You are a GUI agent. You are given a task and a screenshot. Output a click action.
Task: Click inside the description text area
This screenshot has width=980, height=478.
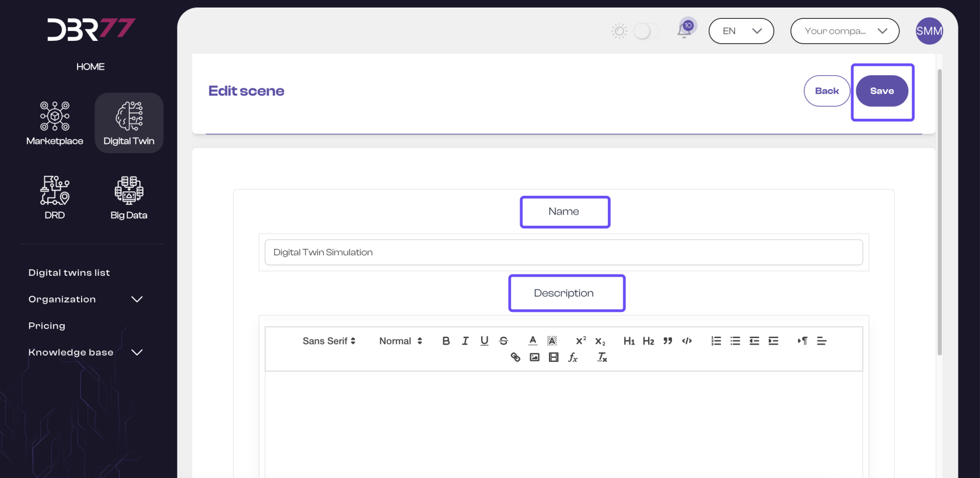click(x=563, y=424)
